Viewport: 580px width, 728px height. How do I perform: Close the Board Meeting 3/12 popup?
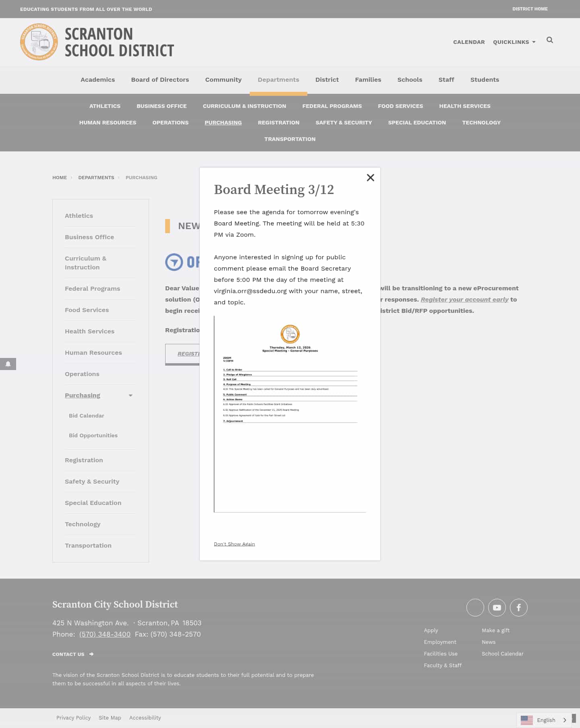[370, 178]
